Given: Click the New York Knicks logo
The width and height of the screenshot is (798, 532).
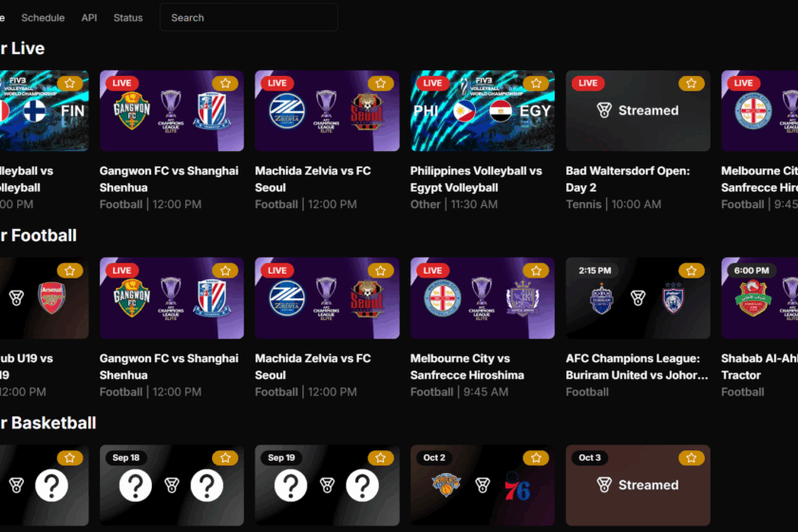Looking at the screenshot, I should [x=446, y=484].
